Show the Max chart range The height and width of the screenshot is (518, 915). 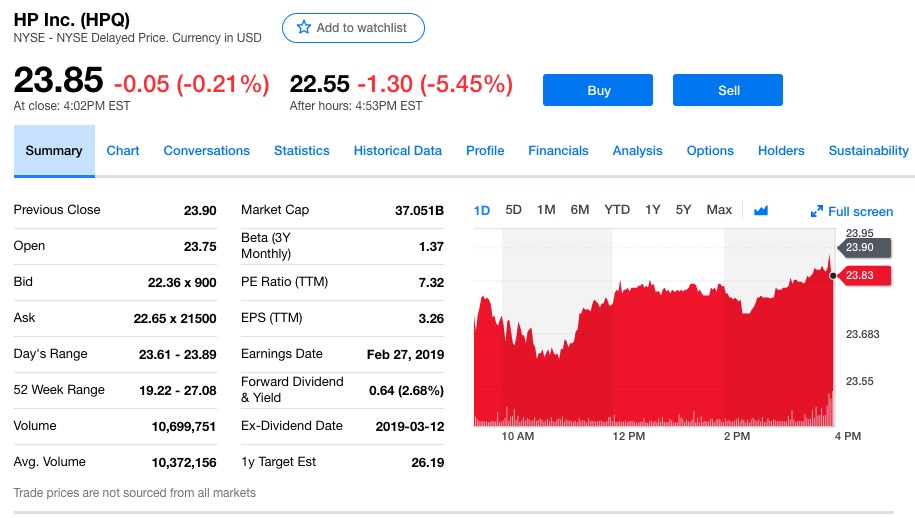pyautogui.click(x=719, y=210)
